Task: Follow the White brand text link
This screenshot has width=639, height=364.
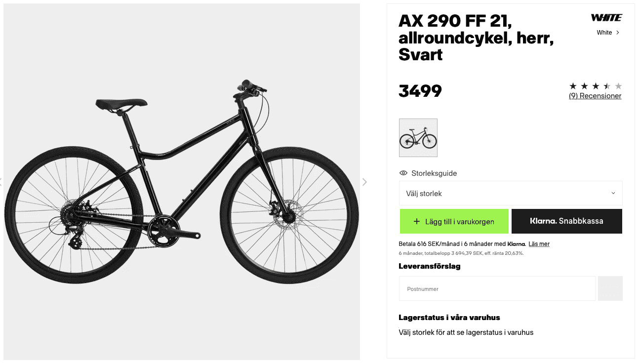Action: [x=604, y=33]
